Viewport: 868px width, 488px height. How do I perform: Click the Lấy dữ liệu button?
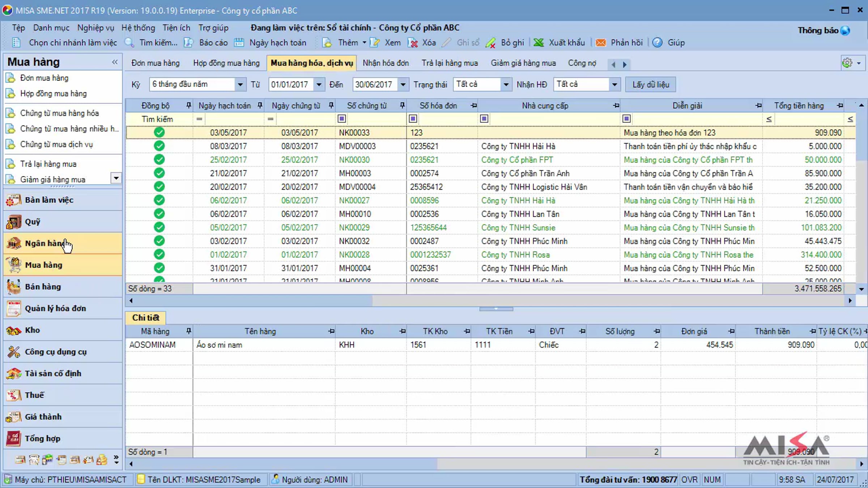click(651, 85)
